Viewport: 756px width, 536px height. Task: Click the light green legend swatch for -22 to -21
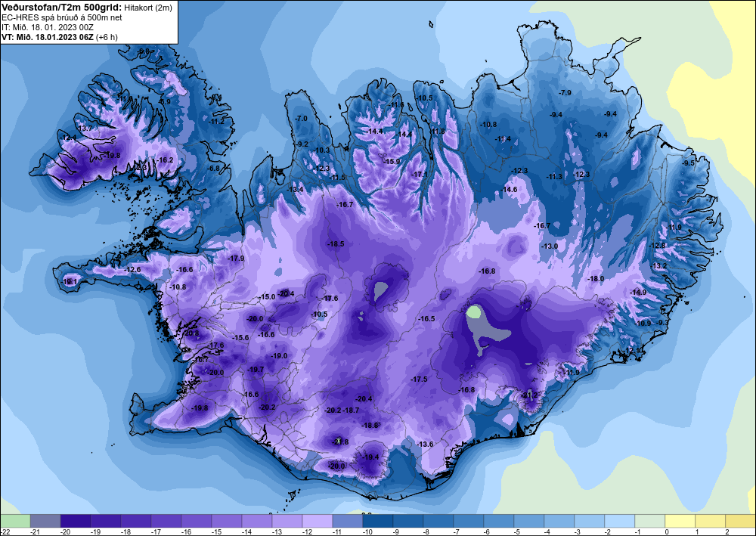(x=15, y=521)
